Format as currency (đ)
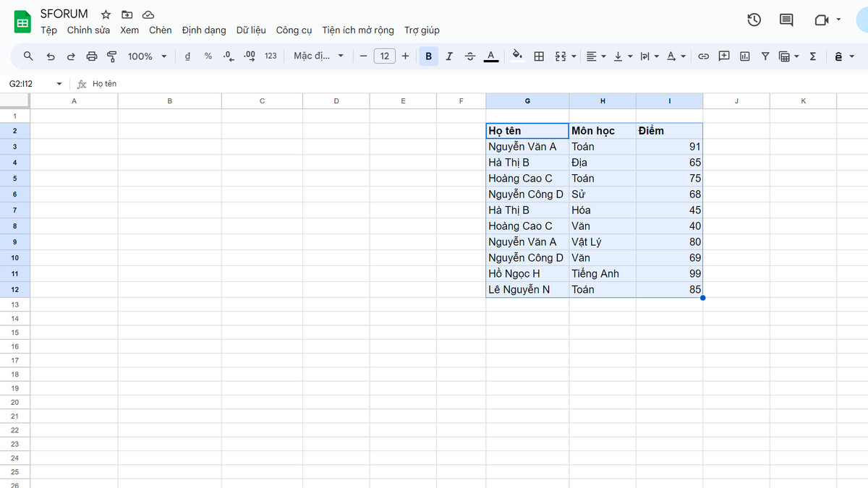This screenshot has width=868, height=488. 188,56
